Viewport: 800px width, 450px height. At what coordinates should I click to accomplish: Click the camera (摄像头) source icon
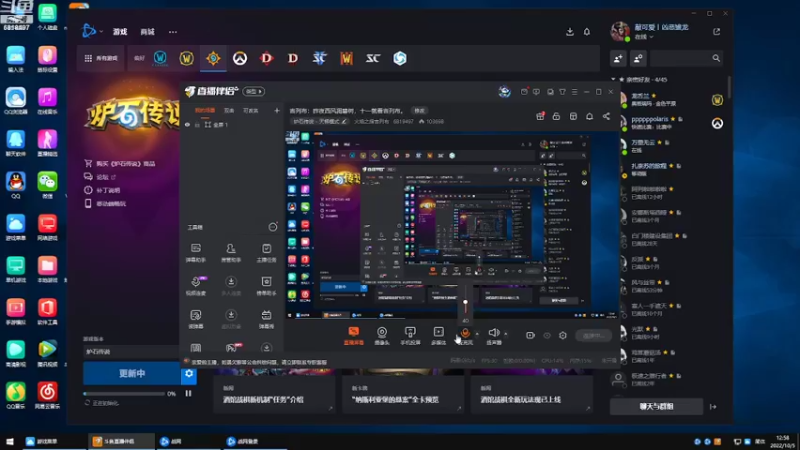[382, 335]
